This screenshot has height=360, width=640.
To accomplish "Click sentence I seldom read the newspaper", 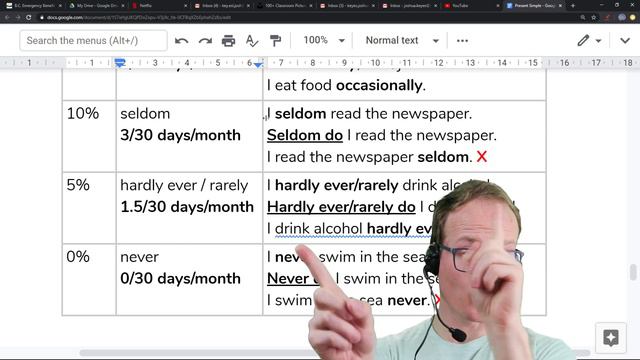I will click(x=369, y=114).
